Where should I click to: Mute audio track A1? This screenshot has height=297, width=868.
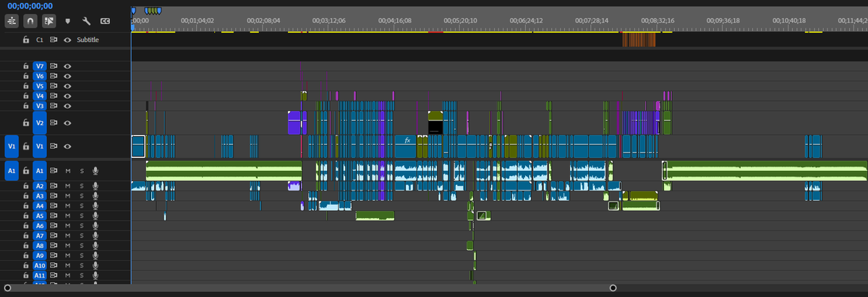coord(67,171)
